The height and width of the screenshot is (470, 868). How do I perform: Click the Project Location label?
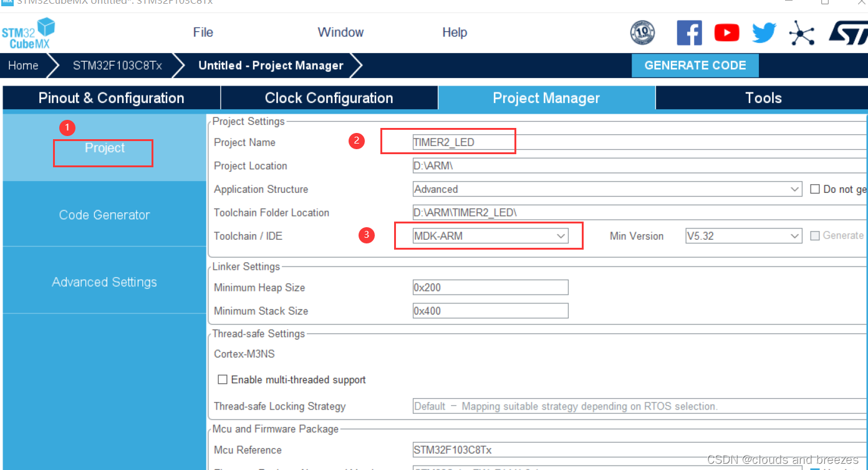point(251,166)
